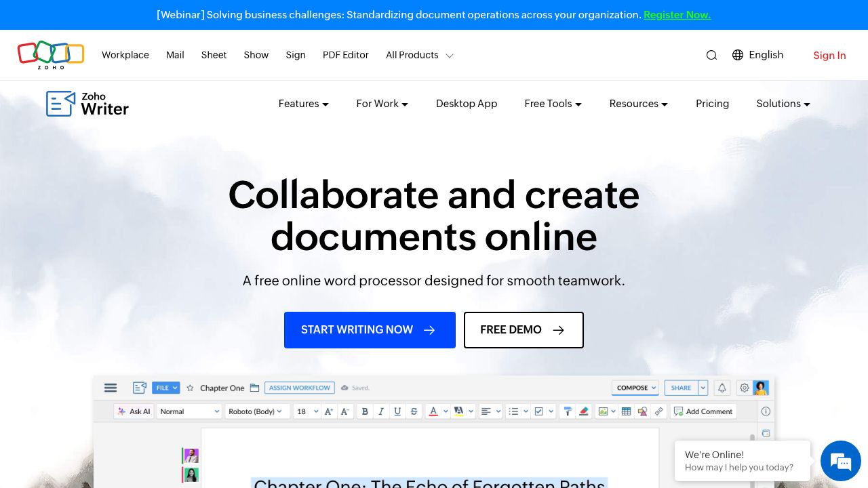Image resolution: width=868 pixels, height=488 pixels.
Task: Click the insert shapes icon
Action: point(642,411)
